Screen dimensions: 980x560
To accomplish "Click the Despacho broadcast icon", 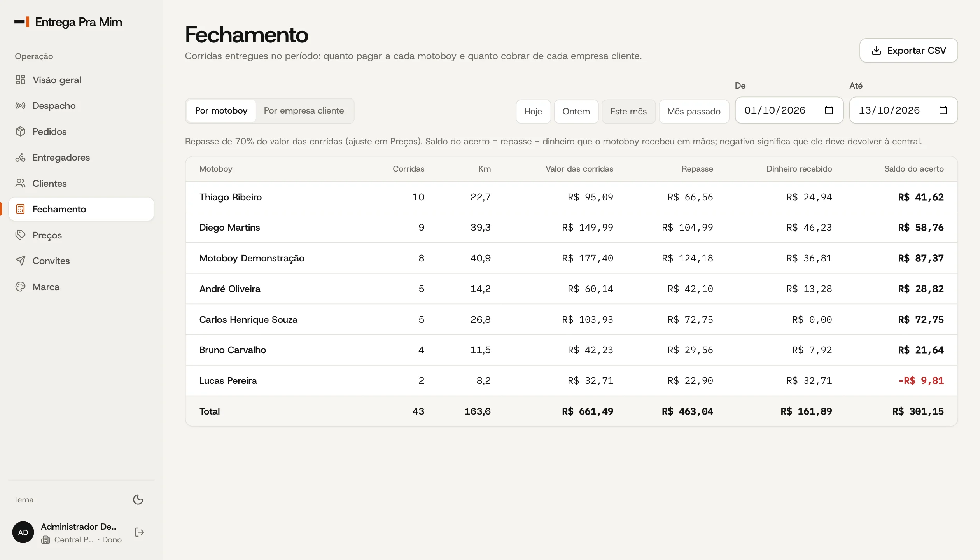I will [x=20, y=105].
